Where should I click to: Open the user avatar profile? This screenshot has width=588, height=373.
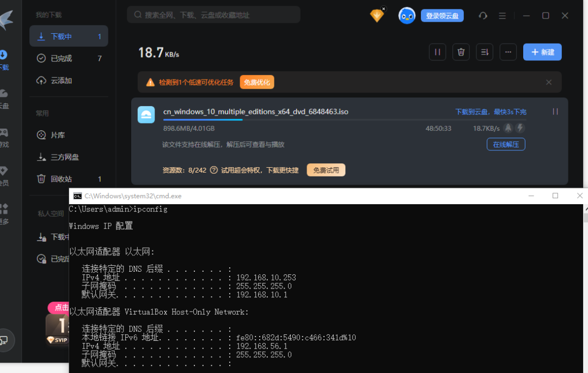pyautogui.click(x=407, y=16)
